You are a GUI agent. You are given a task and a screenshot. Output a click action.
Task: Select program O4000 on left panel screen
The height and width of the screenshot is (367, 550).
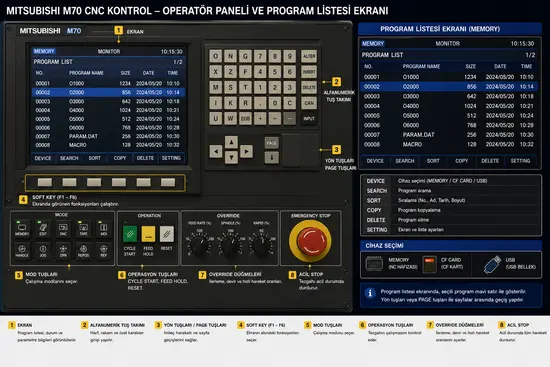[108, 110]
